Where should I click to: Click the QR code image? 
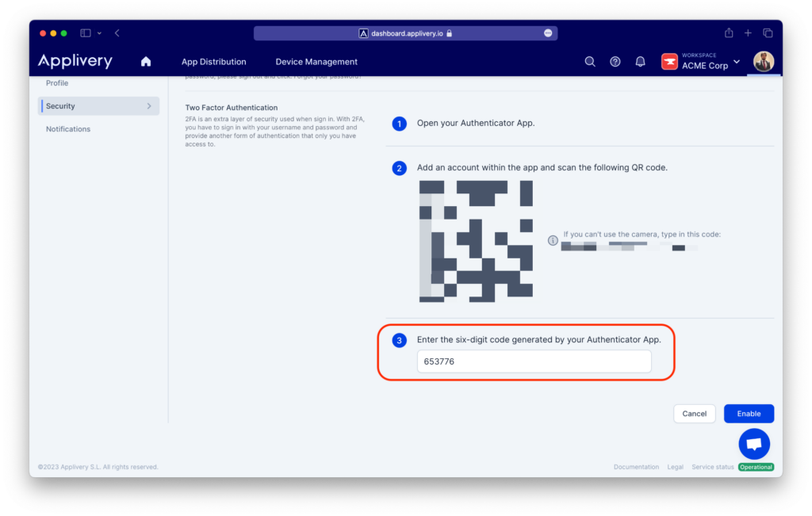pos(476,241)
